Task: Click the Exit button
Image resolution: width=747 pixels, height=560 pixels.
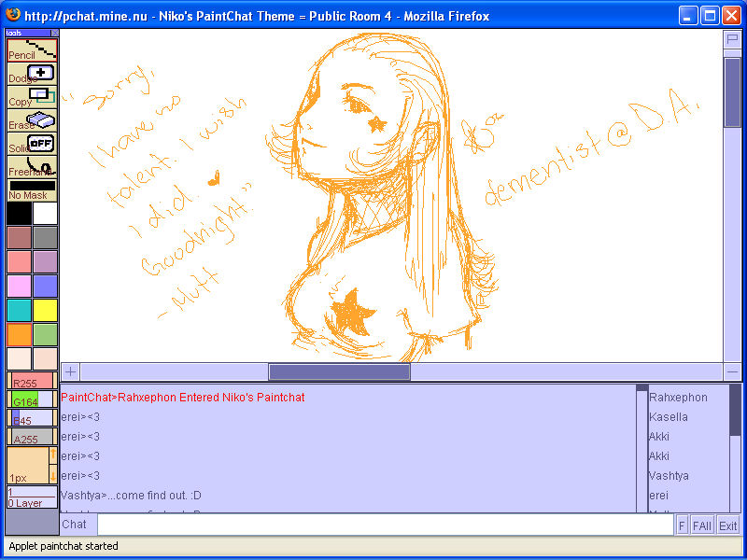Action: [728, 525]
